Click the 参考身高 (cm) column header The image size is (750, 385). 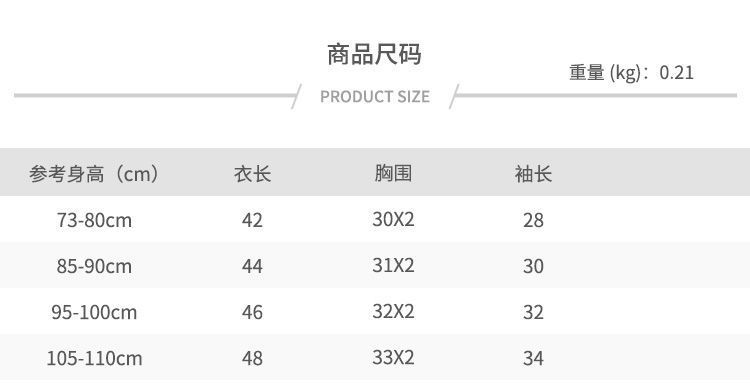94,173
